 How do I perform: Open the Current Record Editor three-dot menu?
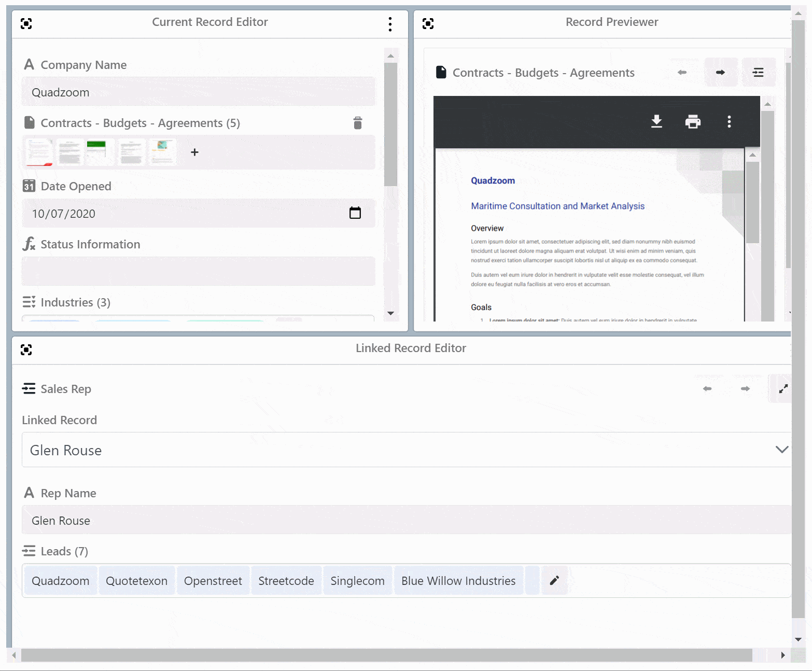390,24
